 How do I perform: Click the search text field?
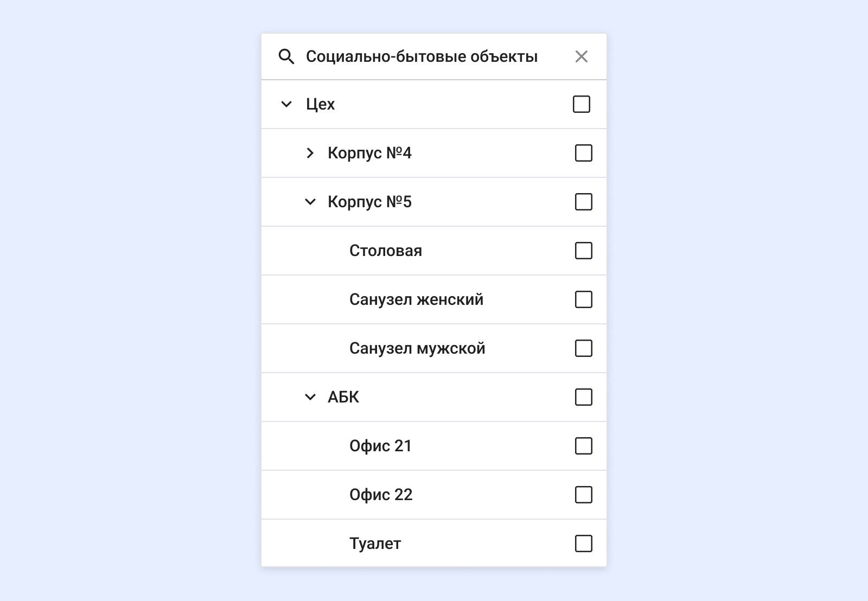coord(422,56)
